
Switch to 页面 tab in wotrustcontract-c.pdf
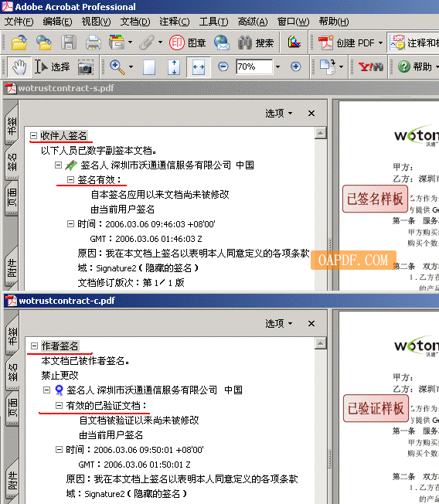12,408
